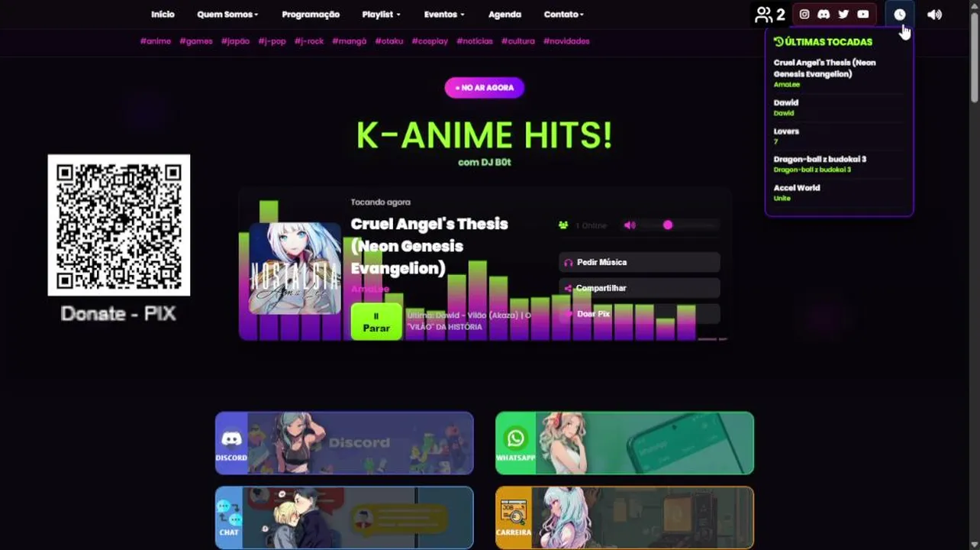Open the Instagram icon in header
The height and width of the screenshot is (550, 980).
(x=804, y=14)
